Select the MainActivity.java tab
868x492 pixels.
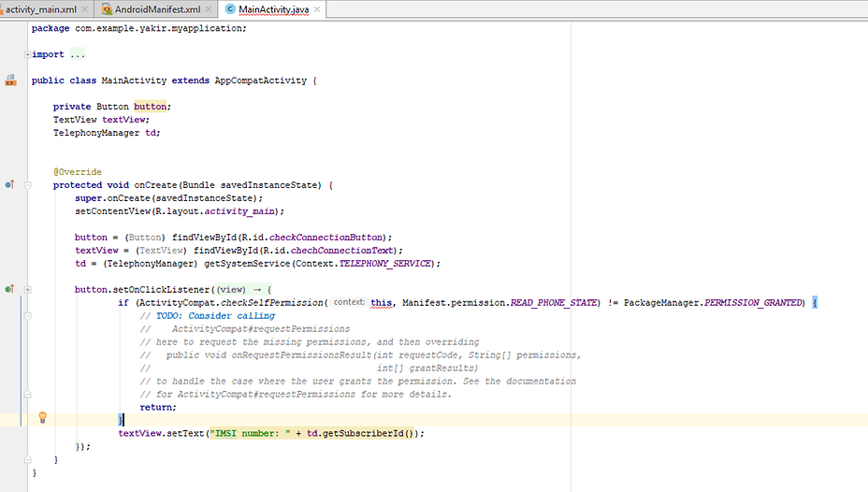(273, 9)
